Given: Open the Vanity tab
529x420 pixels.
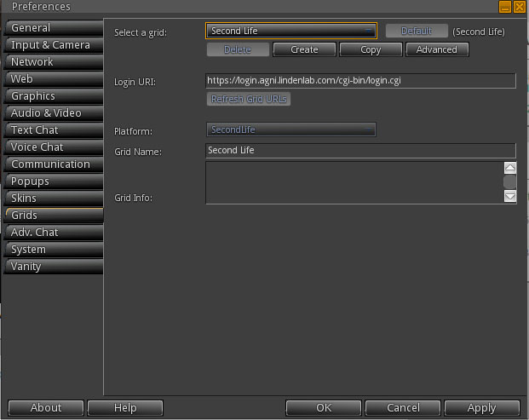Looking at the screenshot, I should (x=54, y=266).
